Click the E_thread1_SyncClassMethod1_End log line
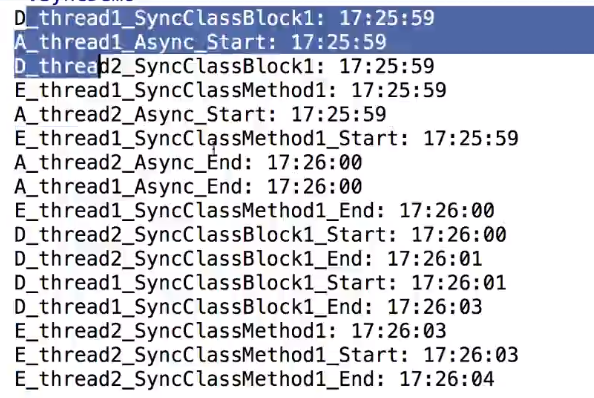Screen dimensions: 594x398 click(x=255, y=211)
